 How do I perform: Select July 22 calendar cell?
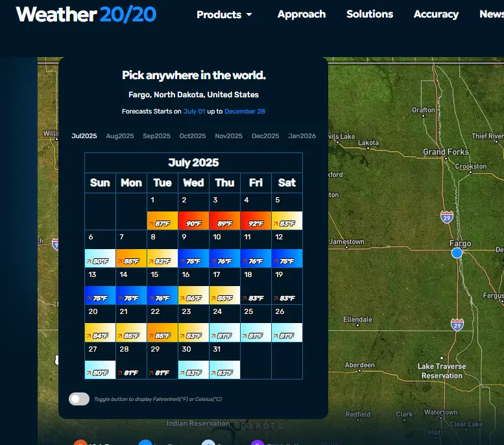[162, 324]
